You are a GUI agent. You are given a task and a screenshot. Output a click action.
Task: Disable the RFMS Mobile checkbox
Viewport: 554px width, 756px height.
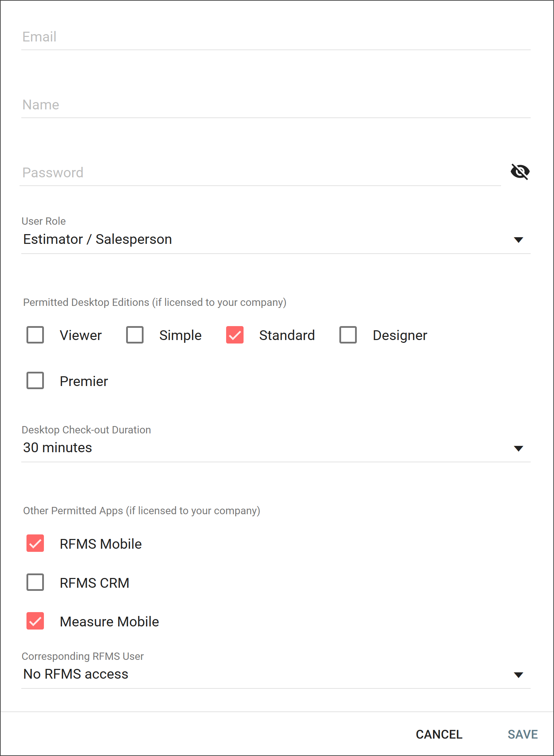[35, 543]
